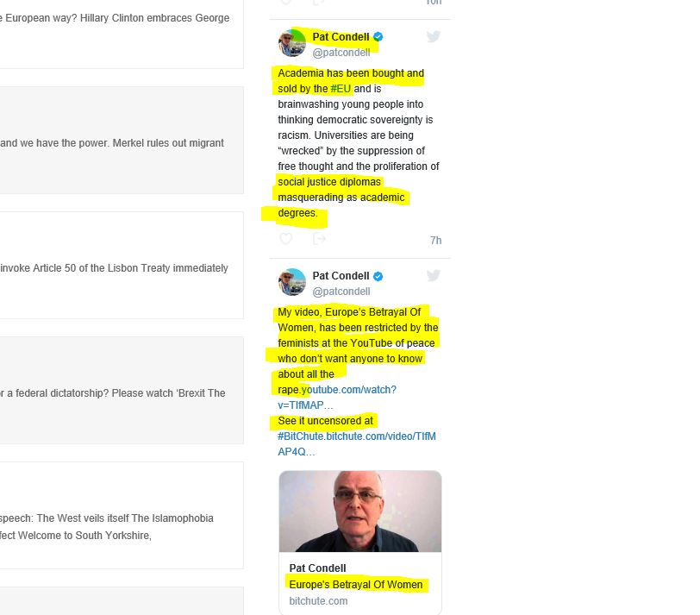The width and height of the screenshot is (700, 615).
Task: Open the #EU hashtag link
Action: coord(341,89)
